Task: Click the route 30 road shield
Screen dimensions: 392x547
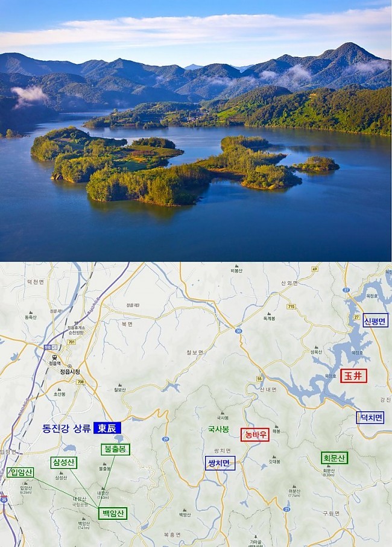Action: click(239, 331)
